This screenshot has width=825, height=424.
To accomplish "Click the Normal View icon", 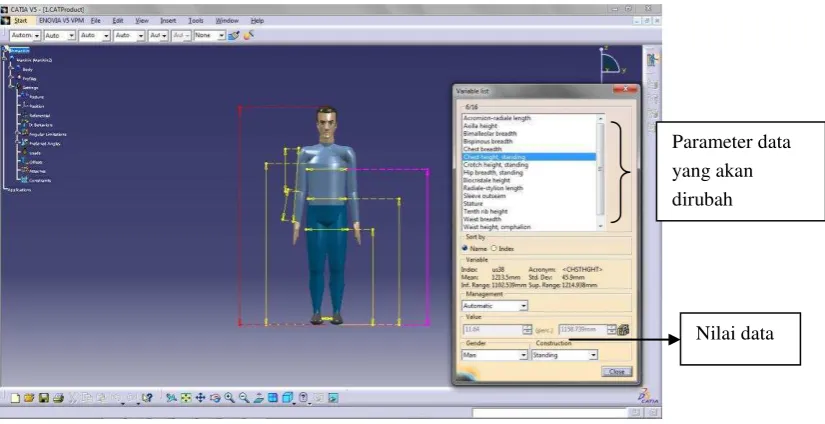I will pos(258,398).
